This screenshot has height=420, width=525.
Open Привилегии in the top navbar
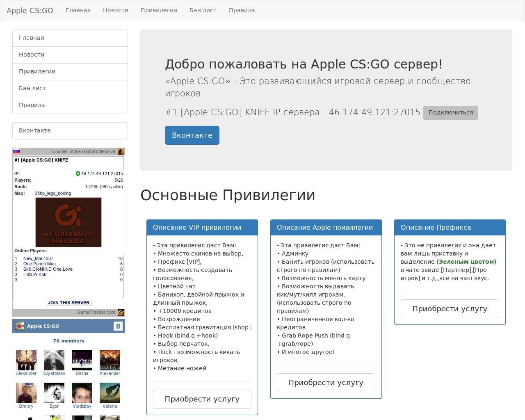pyautogui.click(x=159, y=10)
